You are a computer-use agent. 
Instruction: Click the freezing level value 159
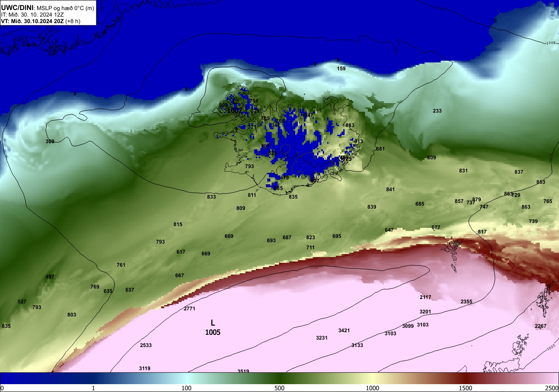[341, 69]
